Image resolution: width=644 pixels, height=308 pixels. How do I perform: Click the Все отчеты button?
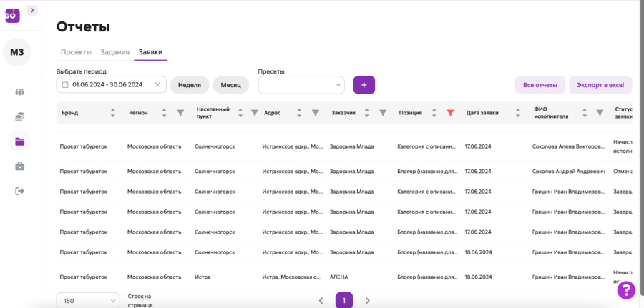[540, 85]
